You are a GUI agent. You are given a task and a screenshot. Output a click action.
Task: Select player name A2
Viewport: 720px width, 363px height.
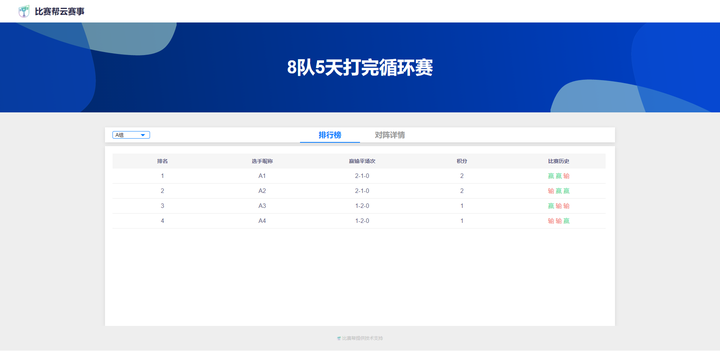click(x=262, y=191)
